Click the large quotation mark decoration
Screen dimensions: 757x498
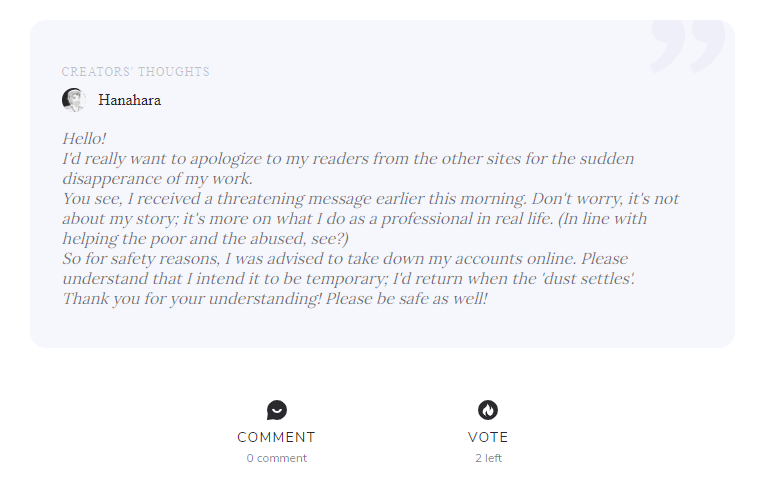click(x=688, y=46)
